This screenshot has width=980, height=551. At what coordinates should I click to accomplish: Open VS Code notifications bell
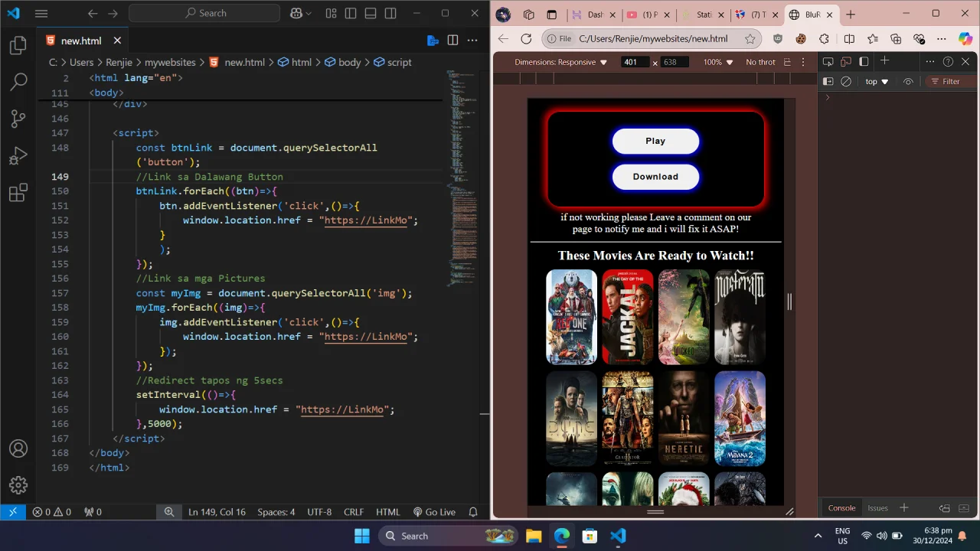(473, 512)
